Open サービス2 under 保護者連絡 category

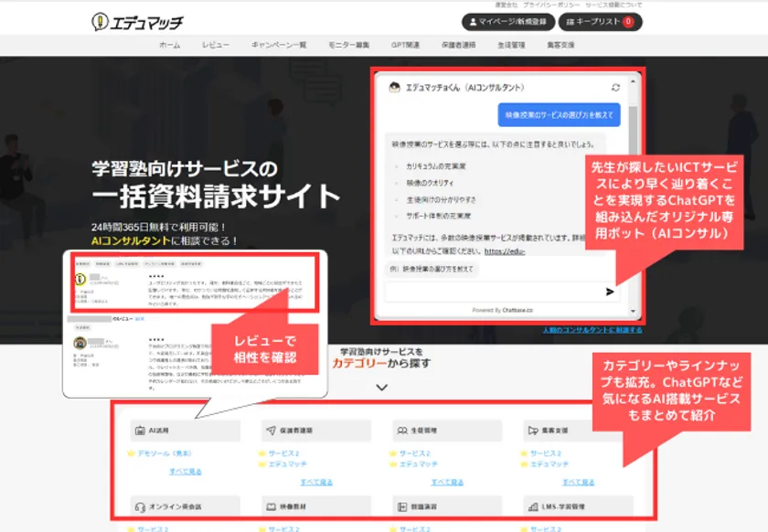pos(283,453)
